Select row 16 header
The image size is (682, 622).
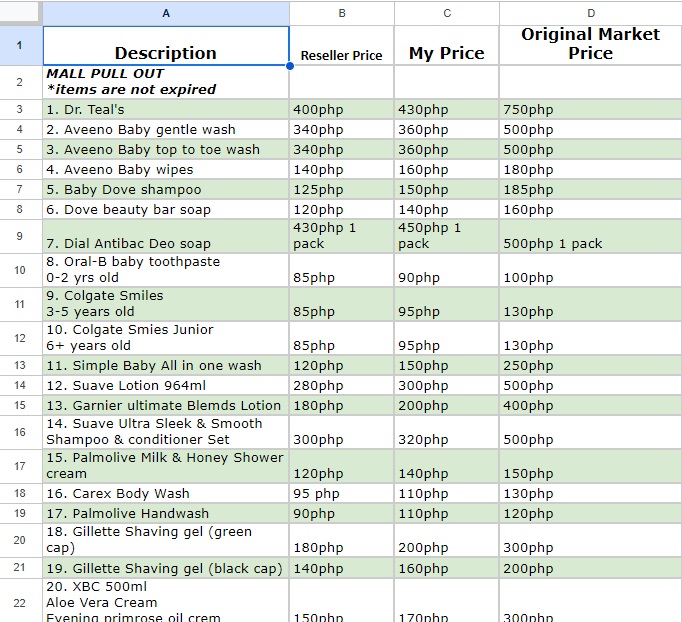tap(20, 432)
